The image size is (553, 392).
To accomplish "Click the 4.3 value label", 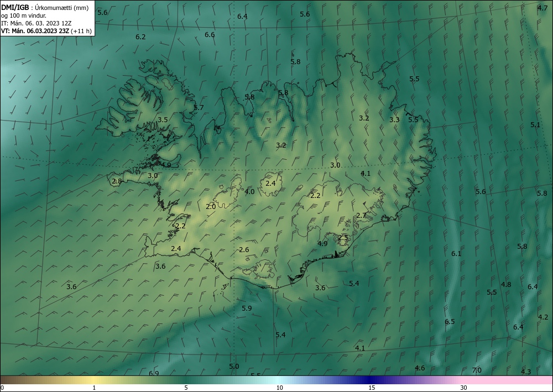I will [526, 372].
